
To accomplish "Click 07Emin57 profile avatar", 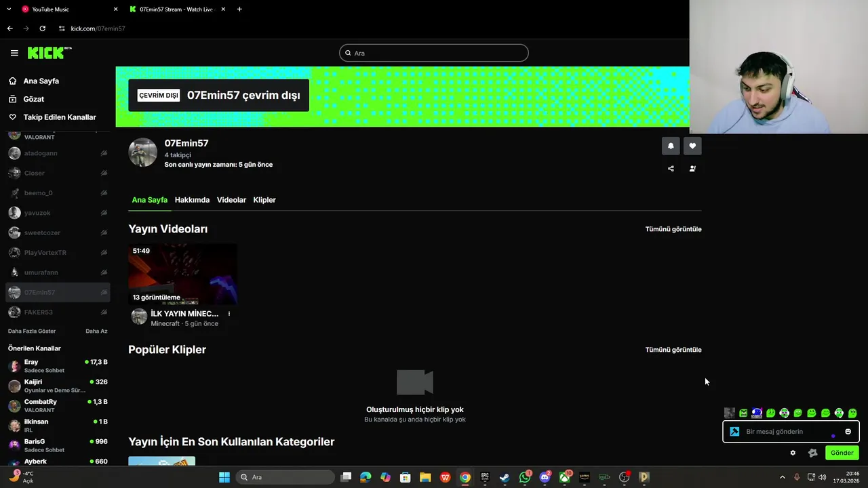I will [143, 152].
